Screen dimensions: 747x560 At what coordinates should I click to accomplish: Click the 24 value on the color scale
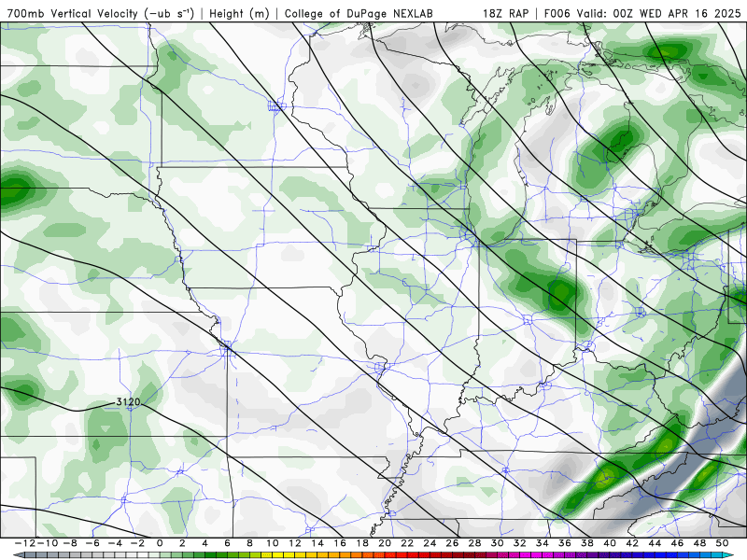[430, 543]
